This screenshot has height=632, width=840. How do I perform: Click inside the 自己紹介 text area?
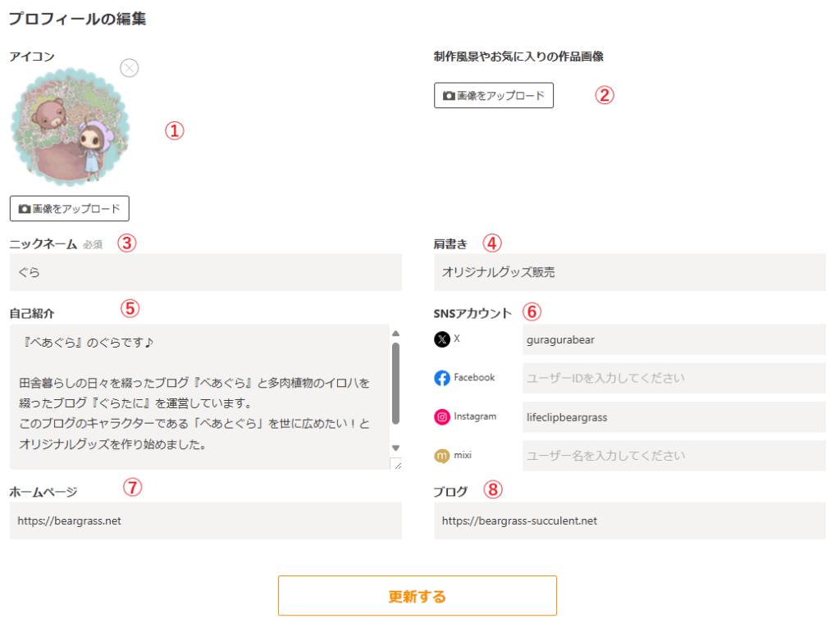197,396
